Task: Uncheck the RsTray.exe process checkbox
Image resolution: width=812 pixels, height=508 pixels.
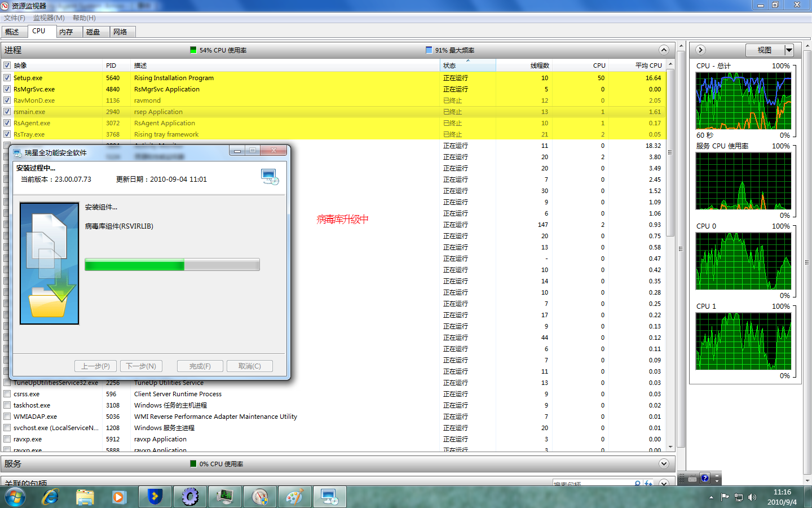Action: (7, 134)
